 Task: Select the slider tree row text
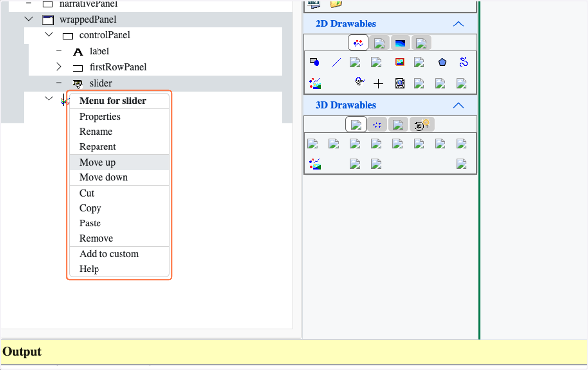point(100,83)
